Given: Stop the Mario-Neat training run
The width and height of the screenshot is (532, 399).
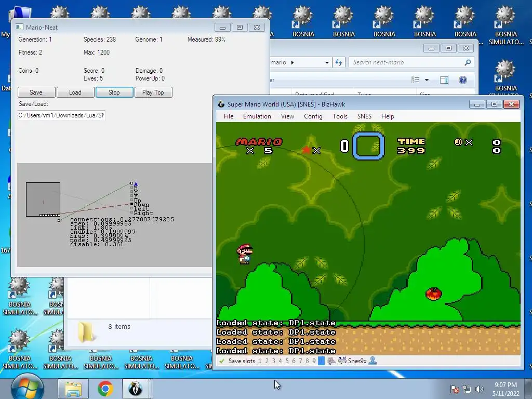Looking at the screenshot, I should (x=114, y=92).
